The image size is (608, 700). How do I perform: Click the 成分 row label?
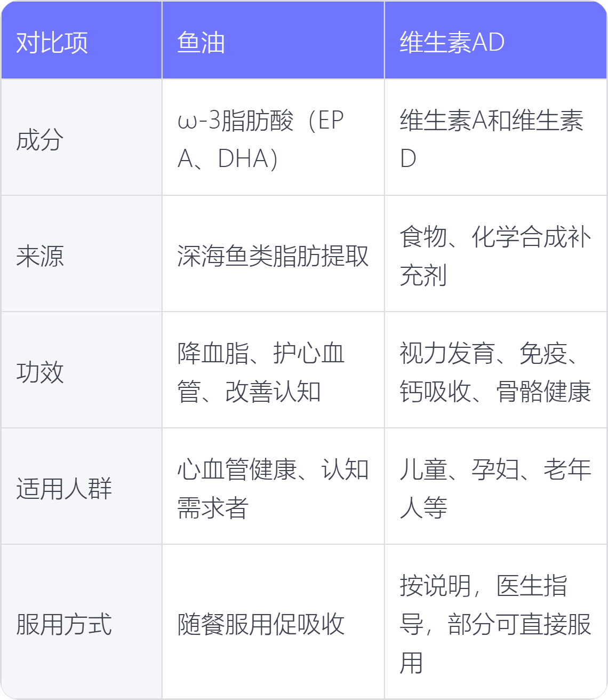pyautogui.click(x=81, y=138)
